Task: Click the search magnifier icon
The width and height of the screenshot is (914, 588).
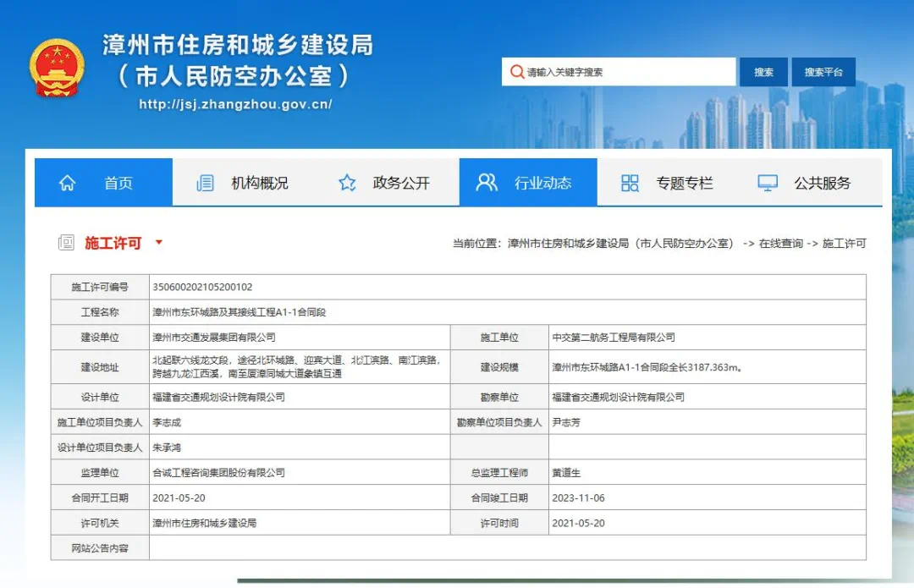Action: pyautogui.click(x=516, y=72)
